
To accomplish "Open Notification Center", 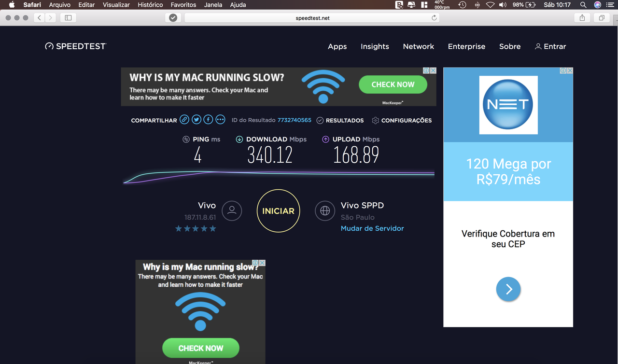I will 611,5.
